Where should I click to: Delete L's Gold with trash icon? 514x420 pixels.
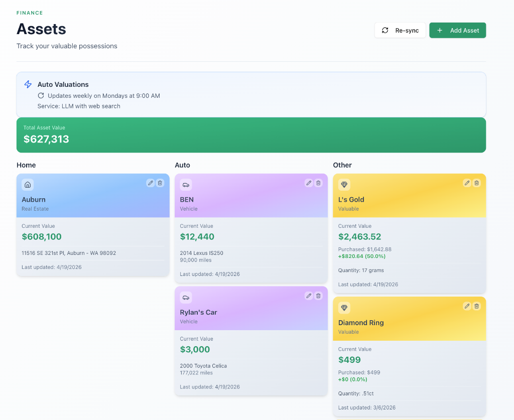(477, 183)
